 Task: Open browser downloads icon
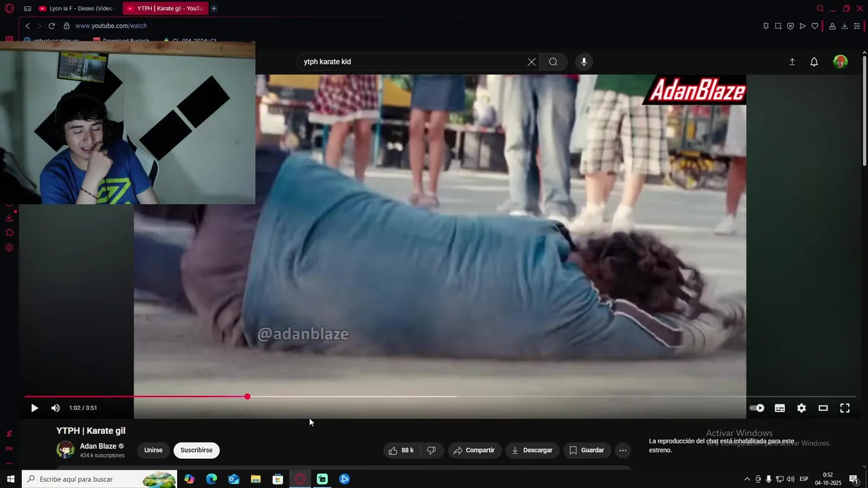tap(844, 26)
